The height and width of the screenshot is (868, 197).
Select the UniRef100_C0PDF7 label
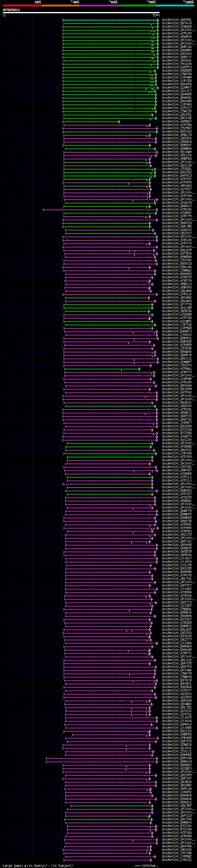point(177,423)
